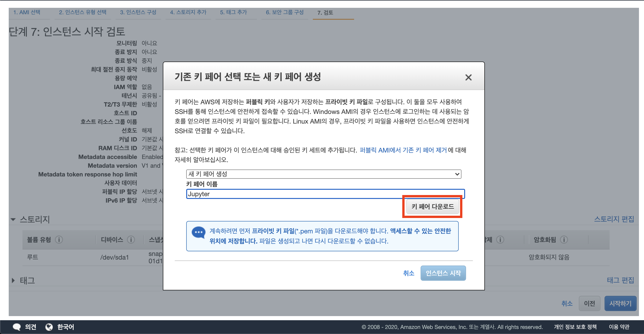Click 인스턴스 시작 button in dialog
The height and width of the screenshot is (334, 644).
[x=443, y=273]
